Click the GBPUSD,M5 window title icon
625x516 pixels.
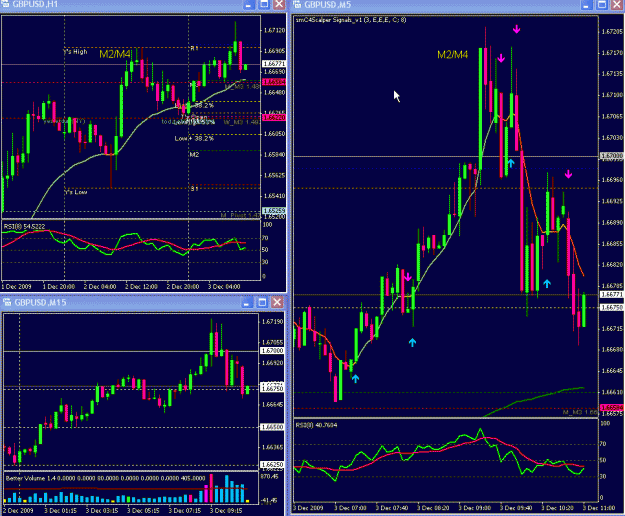[x=297, y=4]
